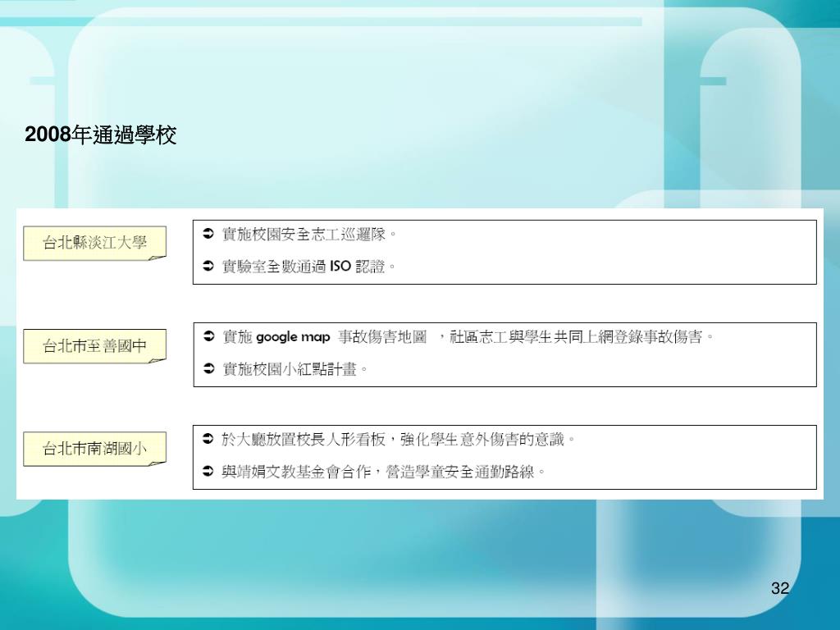Click the 台北縣淡江大學 label box
The image size is (840, 630).
[x=95, y=243]
